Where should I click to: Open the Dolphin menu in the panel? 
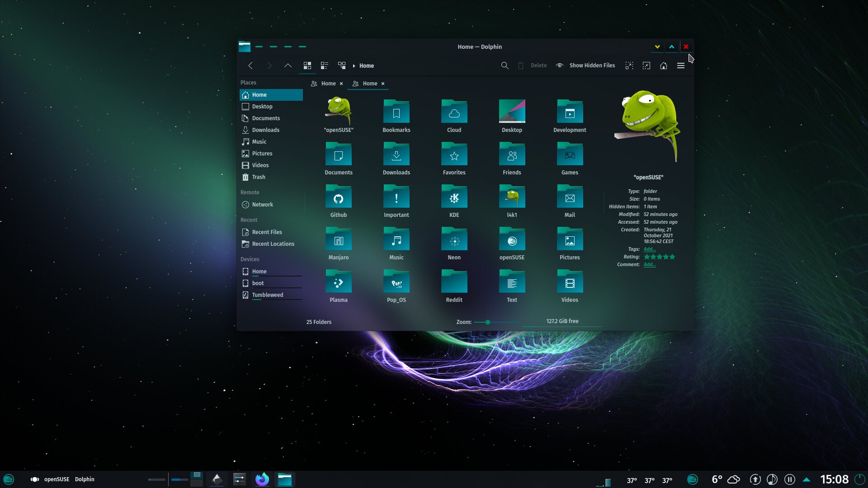[85, 479]
